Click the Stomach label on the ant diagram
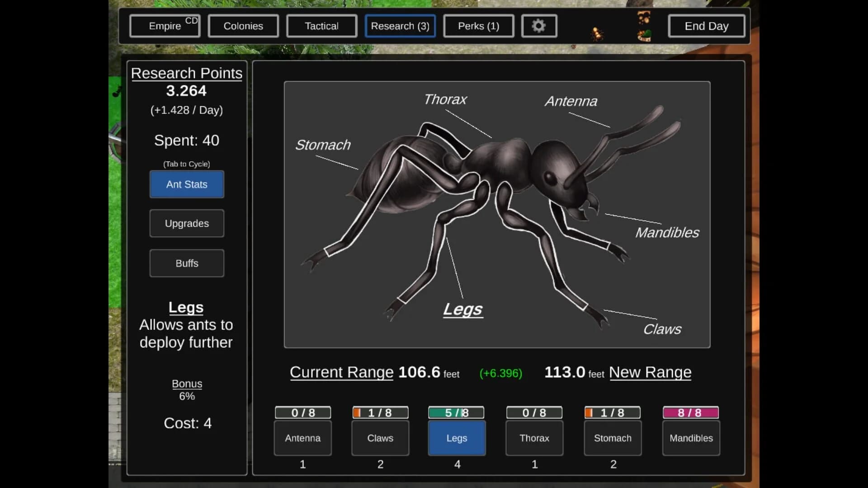The height and width of the screenshot is (488, 868). tap(323, 145)
